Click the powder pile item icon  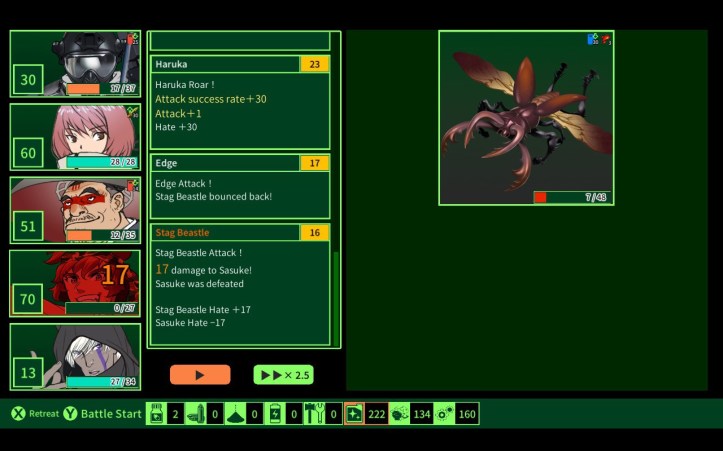tap(236, 414)
